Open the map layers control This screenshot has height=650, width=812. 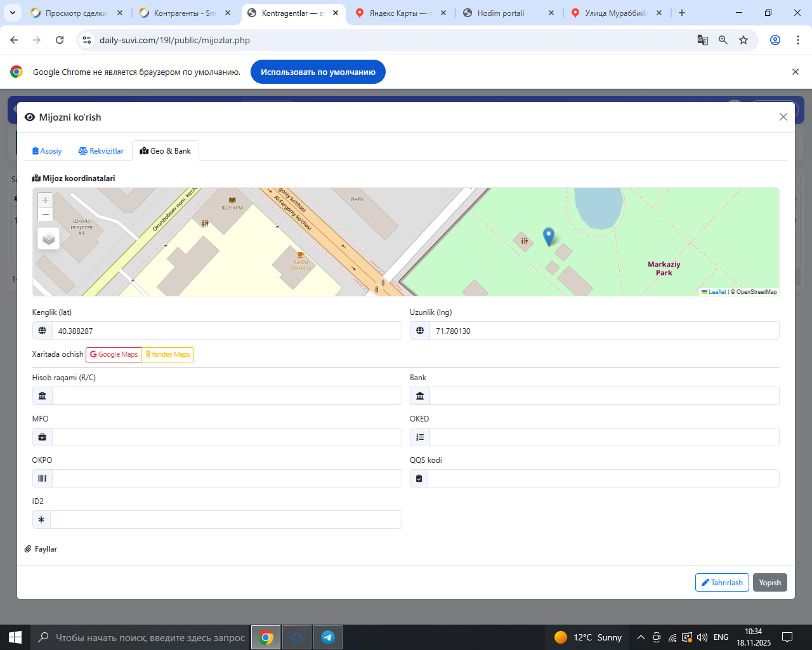[x=49, y=239]
